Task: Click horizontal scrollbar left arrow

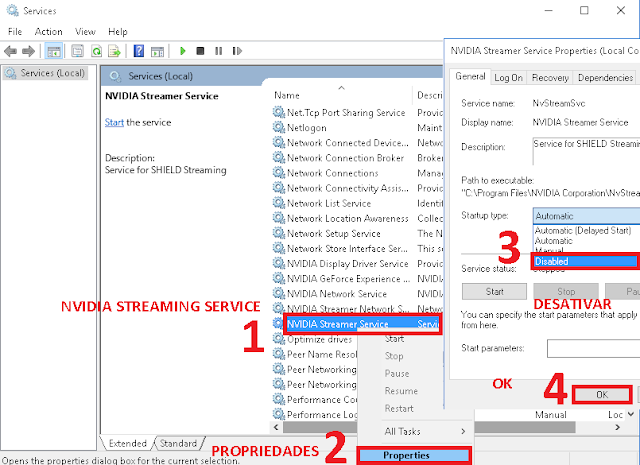Action: coord(276,427)
